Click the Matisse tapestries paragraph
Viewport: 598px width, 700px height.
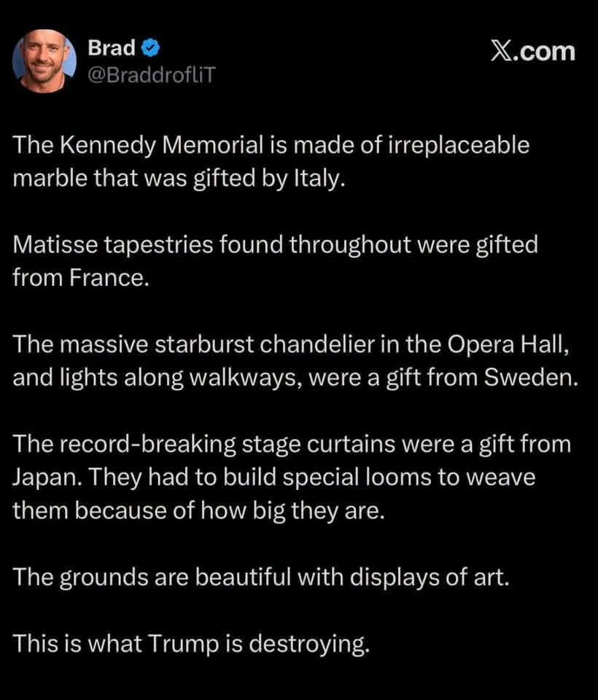coord(275,261)
